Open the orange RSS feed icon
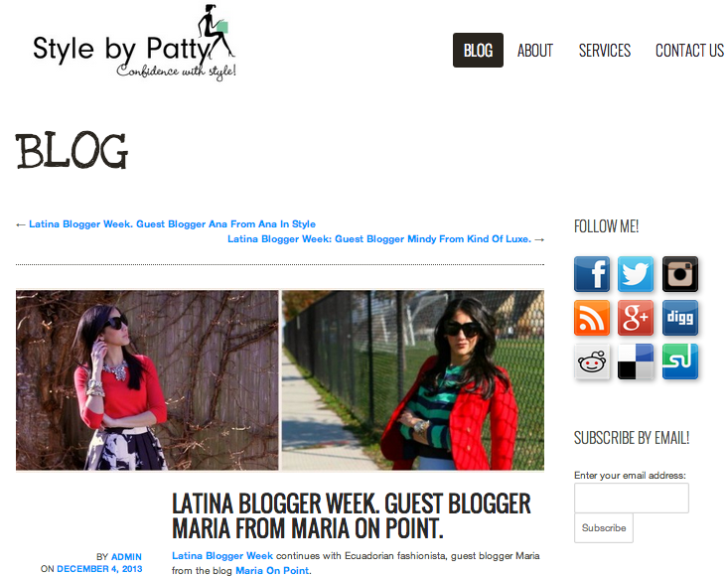The width and height of the screenshot is (728, 576). (592, 318)
